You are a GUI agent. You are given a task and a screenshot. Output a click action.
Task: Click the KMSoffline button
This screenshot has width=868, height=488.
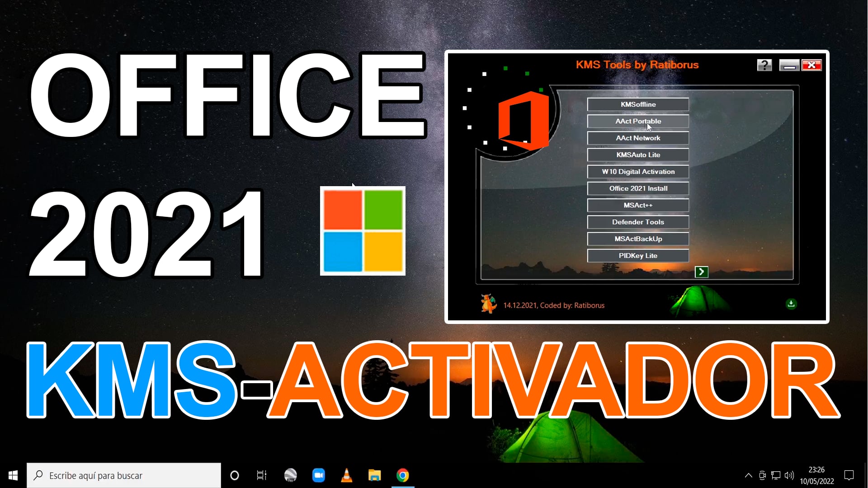point(638,104)
